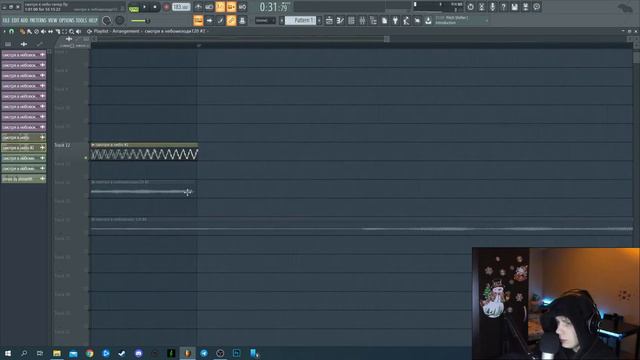Select the playlist Delete tool
Viewport: 640px width, 360px height.
[x=36, y=31]
